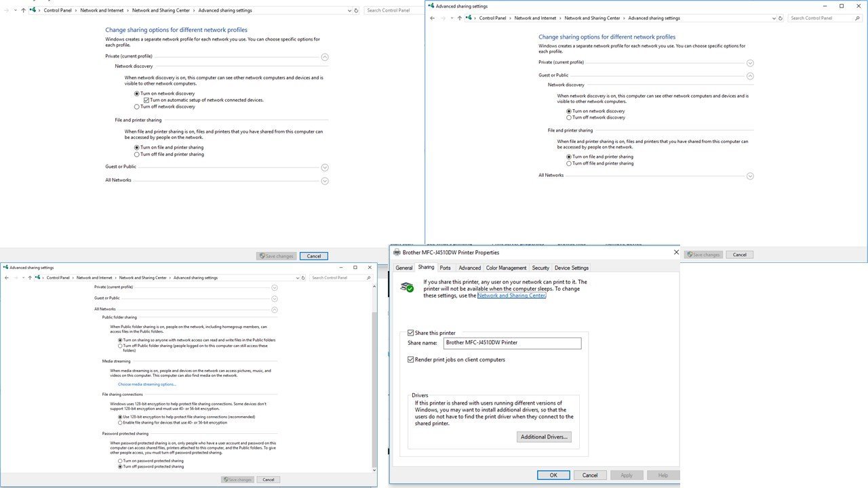This screenshot has width=868, height=488.
Task: Enable file sharing for 40- or 56-bit encryption
Action: 121,422
